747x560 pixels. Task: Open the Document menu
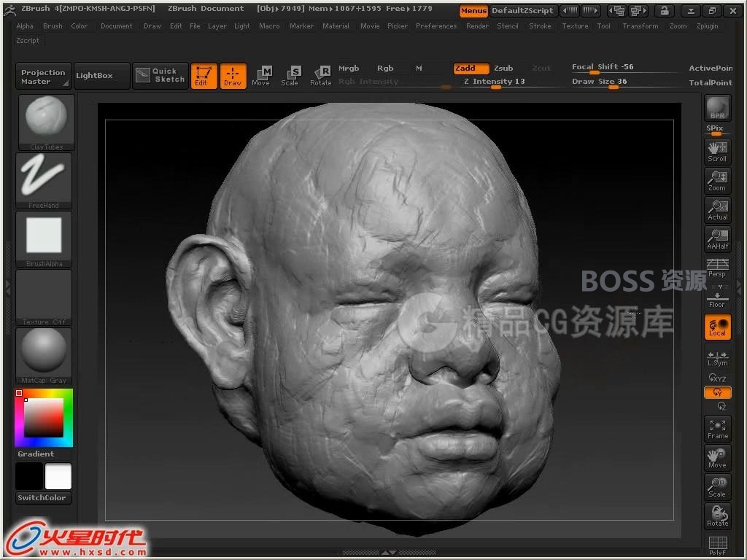[x=116, y=26]
